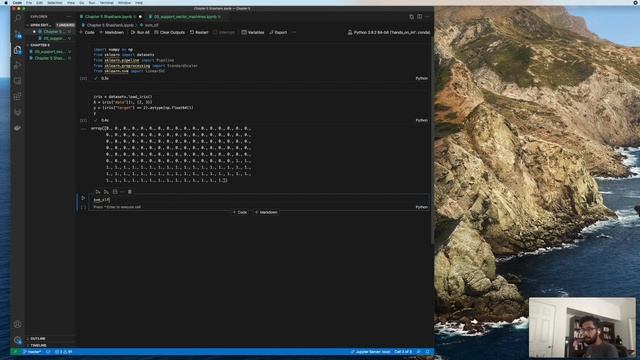Restart the notebook kernel
Image resolution: width=640 pixels, height=360 pixels.
199,32
